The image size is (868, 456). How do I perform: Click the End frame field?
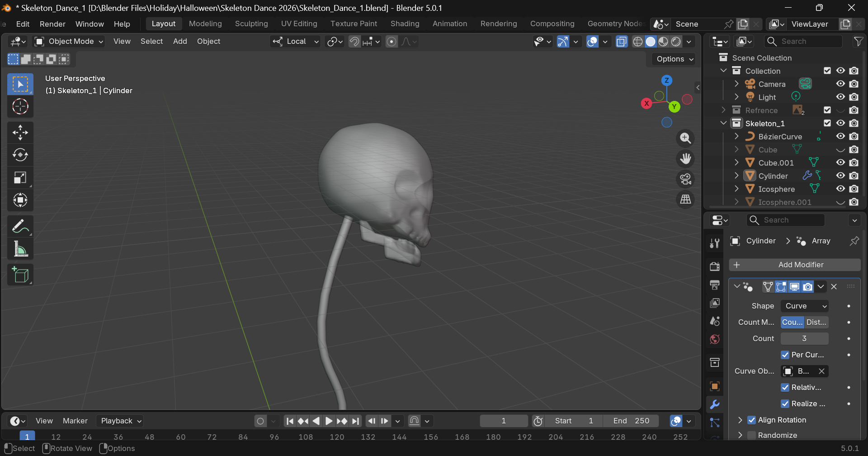point(631,421)
